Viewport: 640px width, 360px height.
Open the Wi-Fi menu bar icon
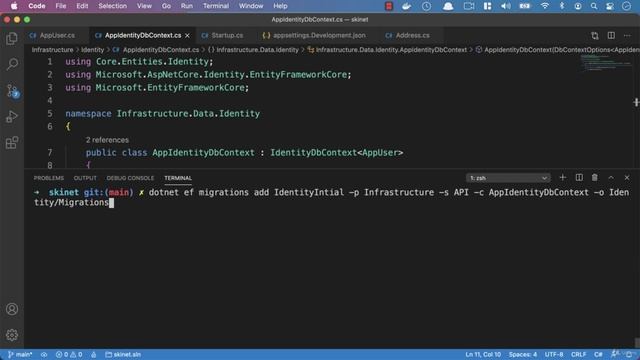(544, 6)
